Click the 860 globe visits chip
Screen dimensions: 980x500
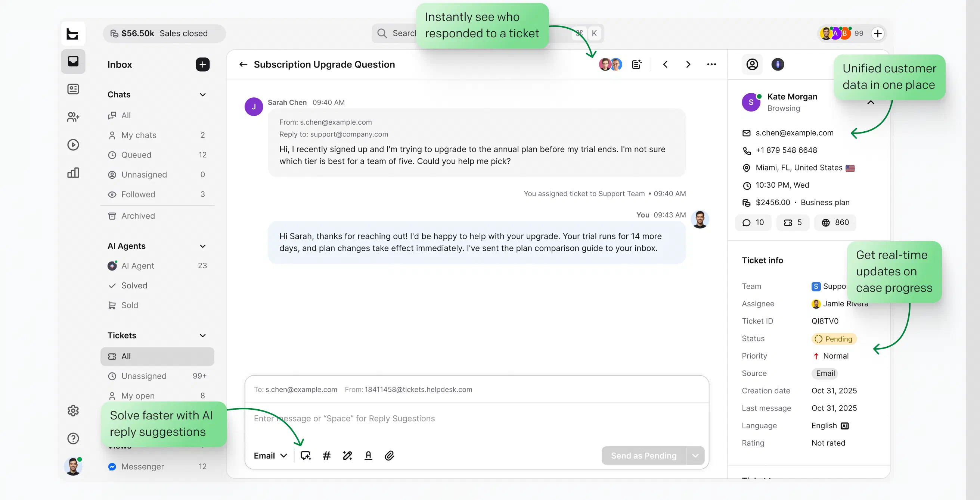835,223
